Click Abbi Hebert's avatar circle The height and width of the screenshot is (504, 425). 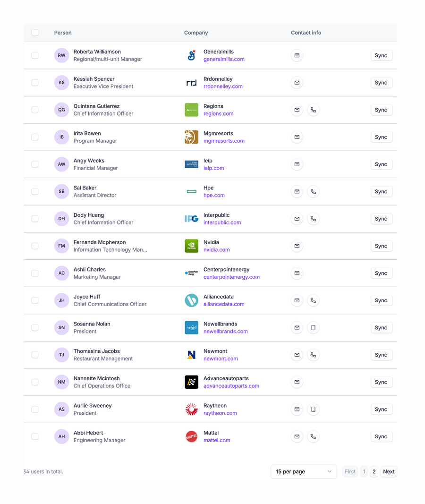coord(61,436)
